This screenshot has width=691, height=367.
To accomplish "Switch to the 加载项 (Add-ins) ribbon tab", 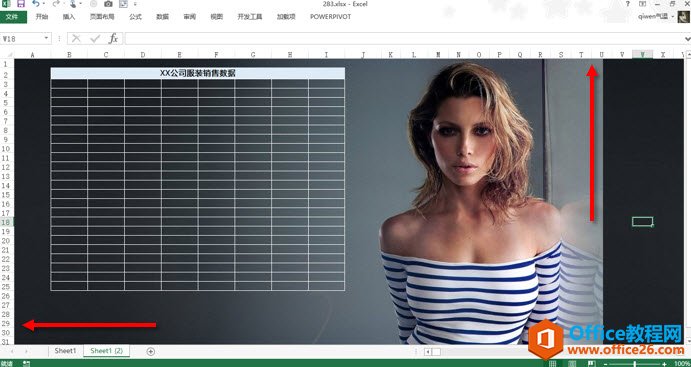I will 286,17.
